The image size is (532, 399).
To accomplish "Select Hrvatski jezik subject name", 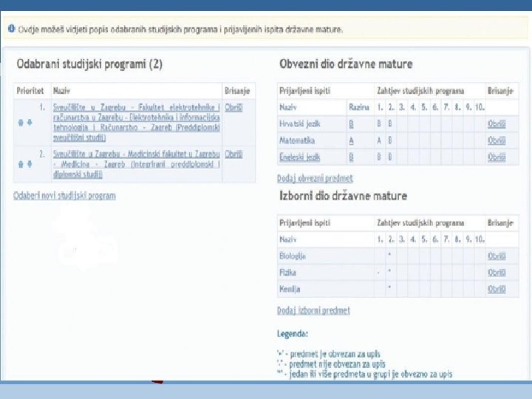I will (299, 124).
